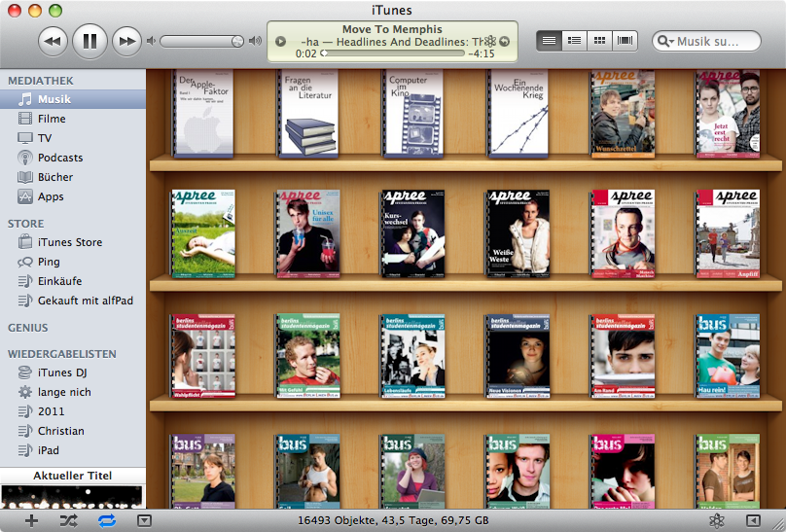Click the Musik search field
The image size is (786, 532).
point(707,41)
